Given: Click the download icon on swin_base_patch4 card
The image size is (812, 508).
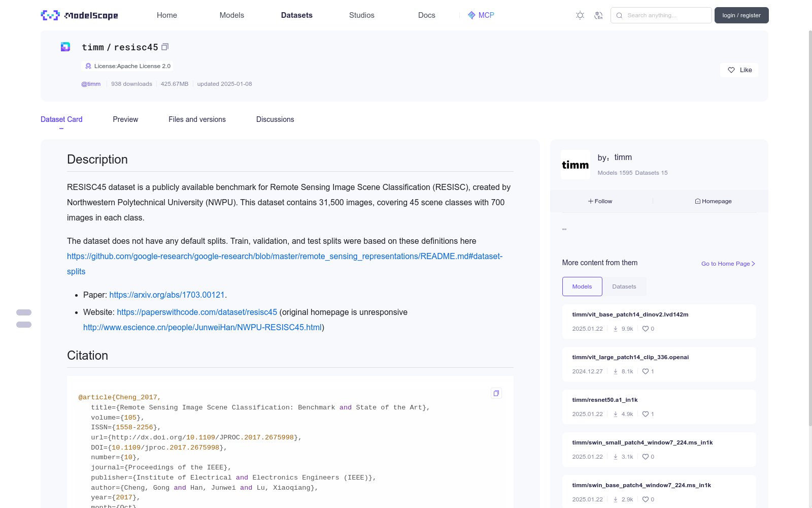Looking at the screenshot, I should point(616,499).
